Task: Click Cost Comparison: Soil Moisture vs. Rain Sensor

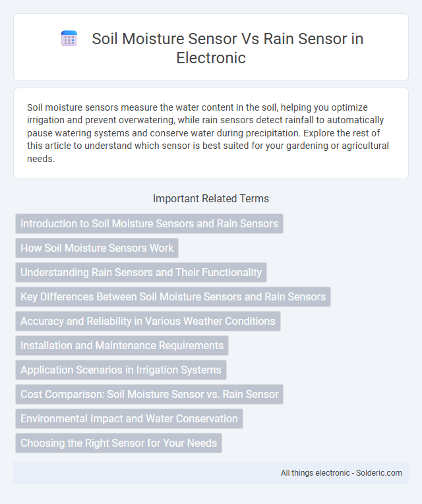Action: coord(149,395)
